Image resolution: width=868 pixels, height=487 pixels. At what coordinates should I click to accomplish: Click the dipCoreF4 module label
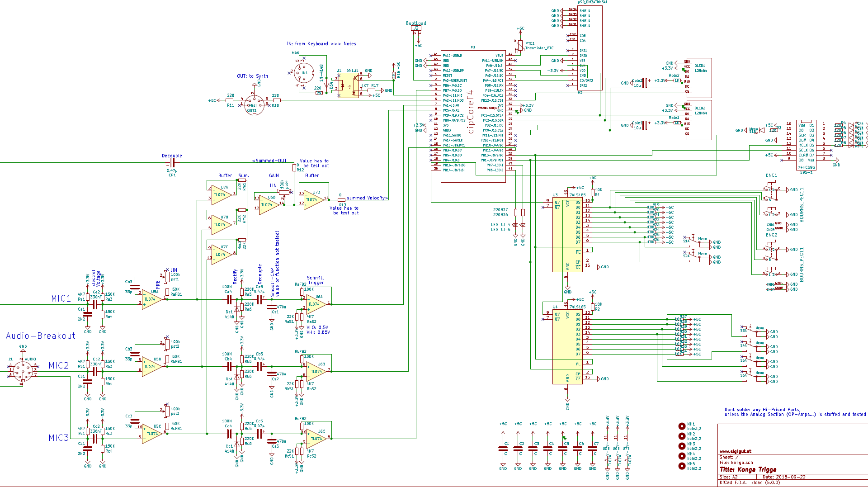click(471, 111)
